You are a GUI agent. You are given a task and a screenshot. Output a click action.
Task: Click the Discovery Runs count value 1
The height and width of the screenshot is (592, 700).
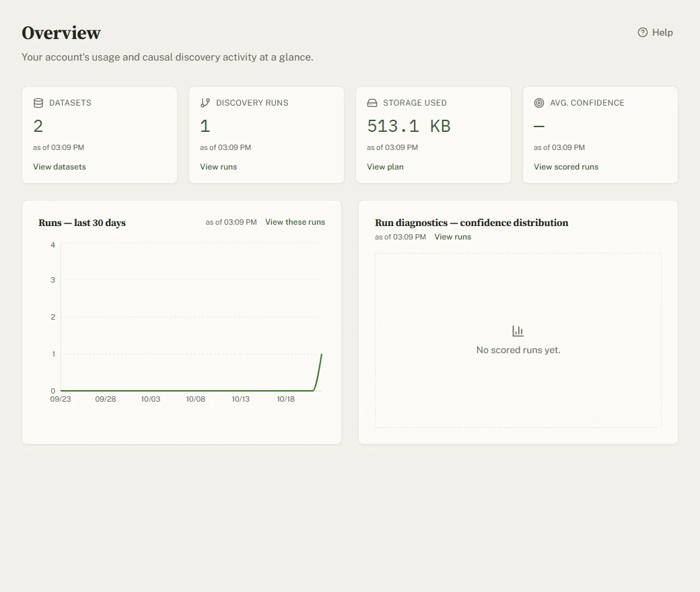tap(205, 126)
